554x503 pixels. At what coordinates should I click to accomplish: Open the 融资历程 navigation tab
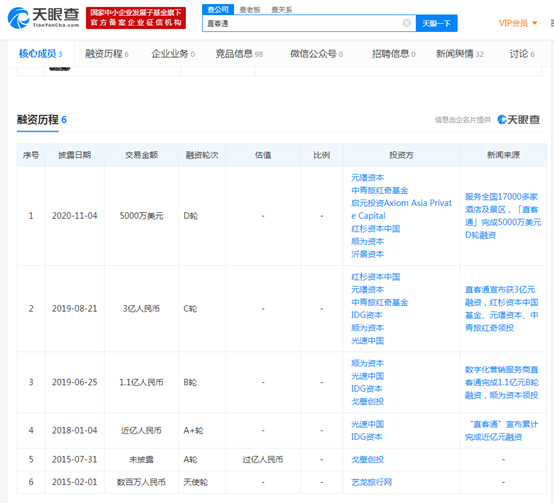click(107, 54)
